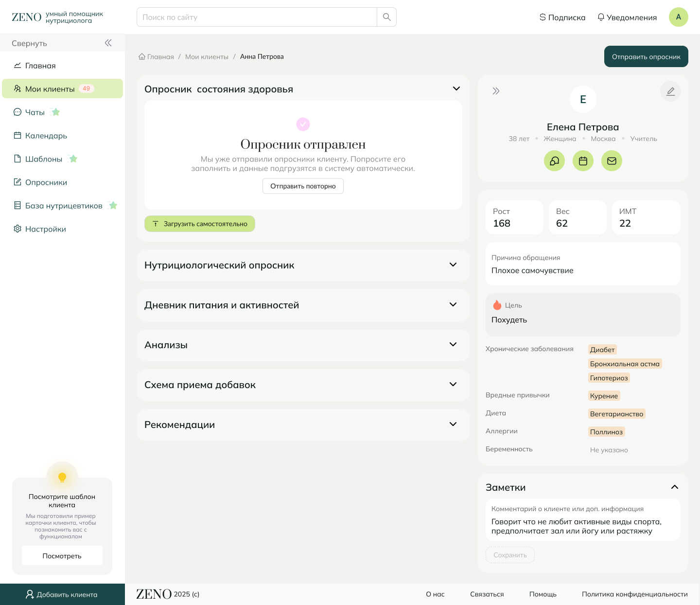The image size is (700, 605).
Task: Click the search magnifier icon
Action: coord(386,17)
